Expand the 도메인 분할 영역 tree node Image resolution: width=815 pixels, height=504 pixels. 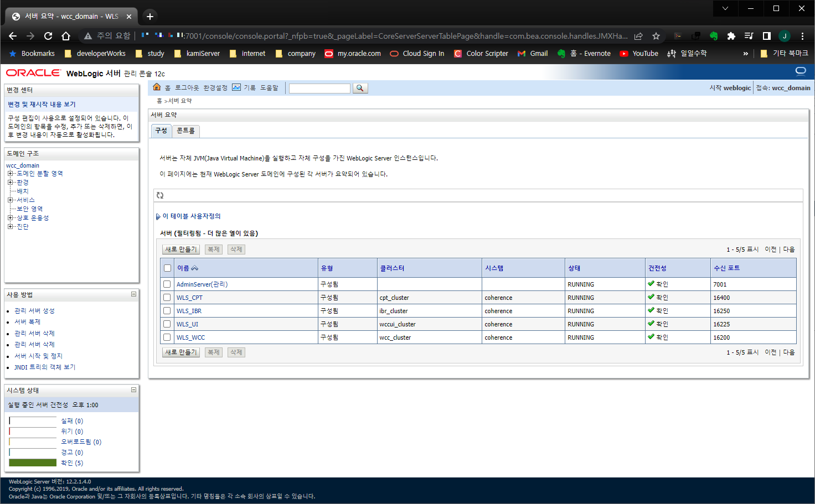click(x=10, y=174)
